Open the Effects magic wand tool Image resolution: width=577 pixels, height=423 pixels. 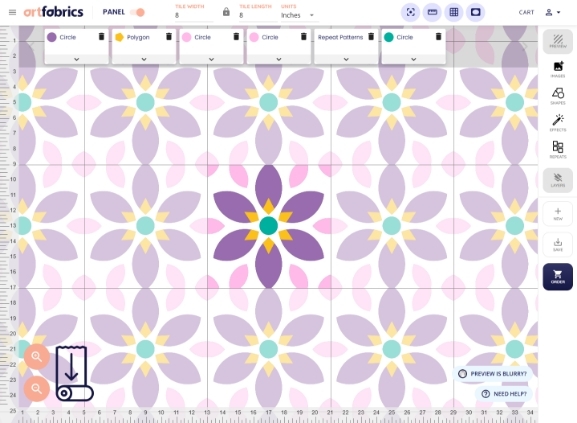point(558,123)
